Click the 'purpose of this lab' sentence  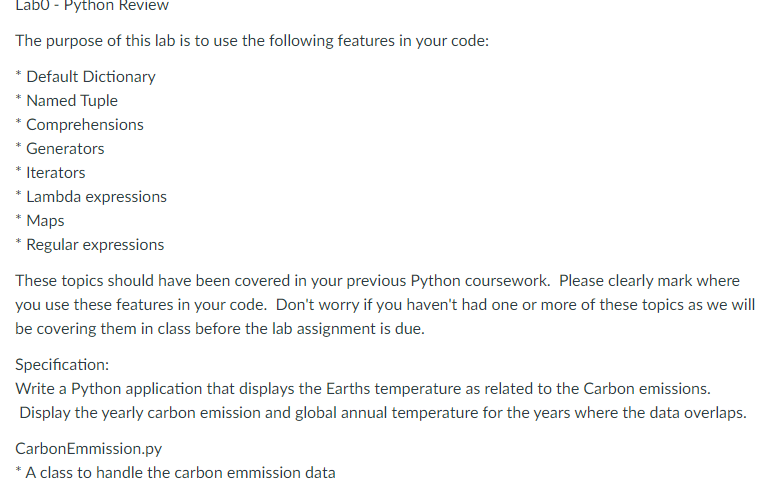point(252,41)
